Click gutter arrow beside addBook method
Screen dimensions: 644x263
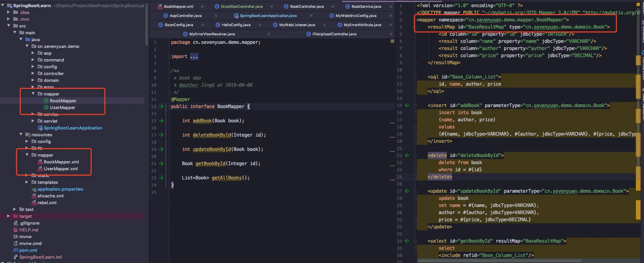[x=161, y=121]
